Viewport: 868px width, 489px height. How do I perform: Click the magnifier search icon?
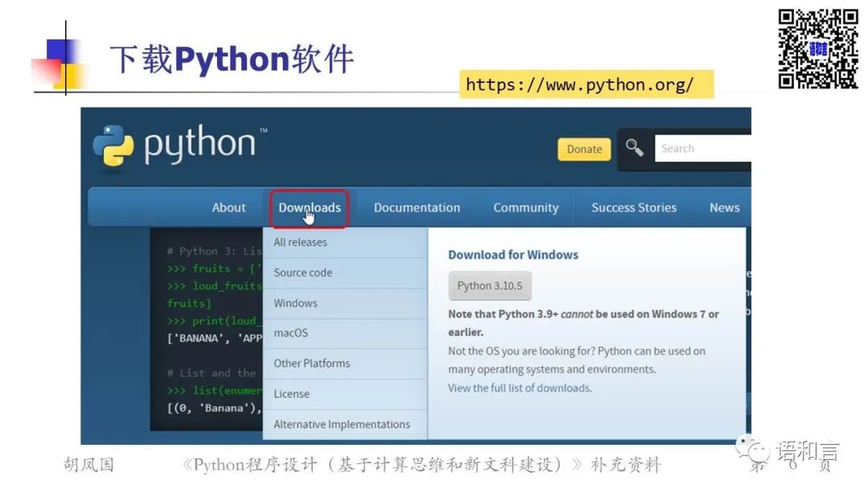click(634, 148)
